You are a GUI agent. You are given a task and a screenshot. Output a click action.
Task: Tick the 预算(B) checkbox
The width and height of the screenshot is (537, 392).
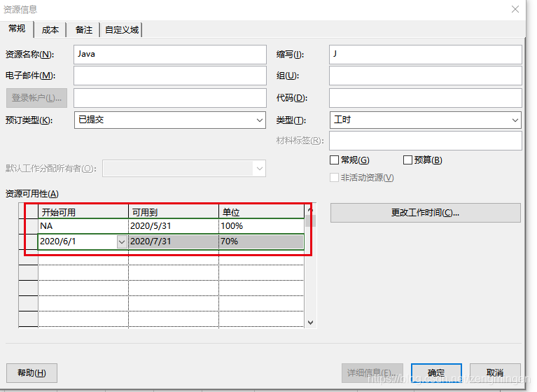(407, 160)
